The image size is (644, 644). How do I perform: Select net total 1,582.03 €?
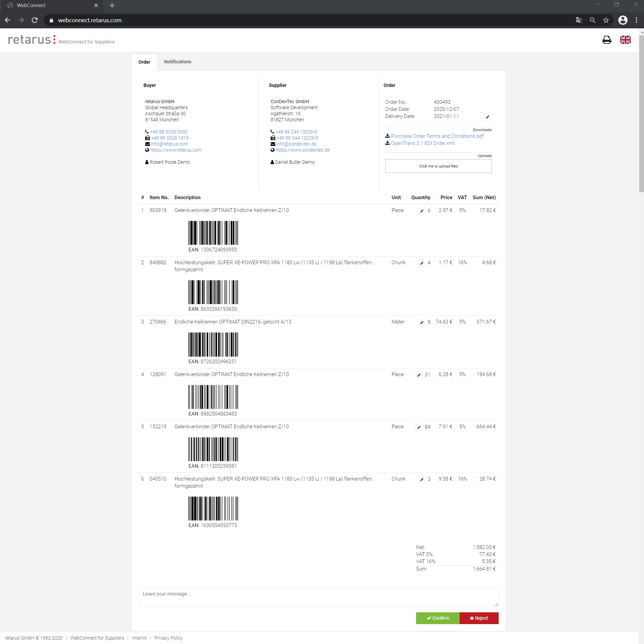[x=484, y=547]
